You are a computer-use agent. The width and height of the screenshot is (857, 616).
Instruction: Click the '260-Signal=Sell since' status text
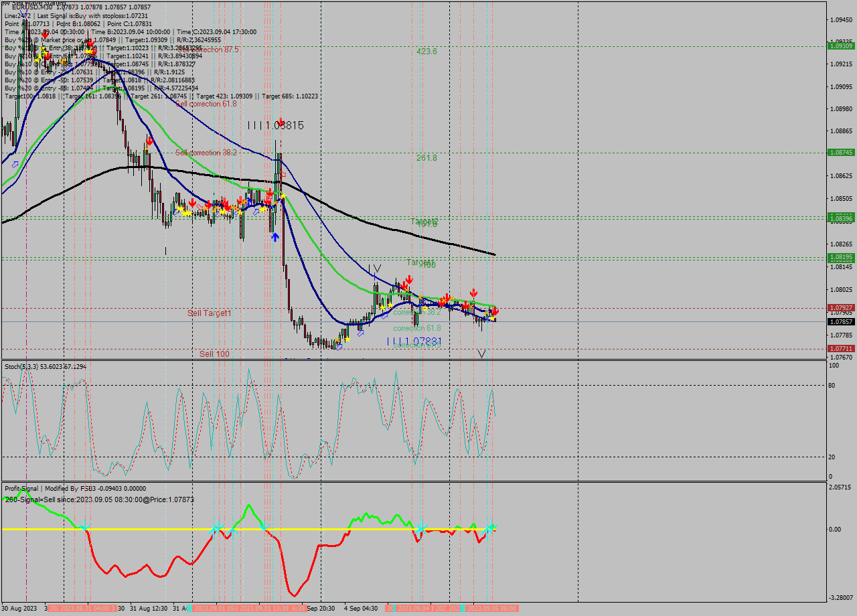pyautogui.click(x=99, y=499)
